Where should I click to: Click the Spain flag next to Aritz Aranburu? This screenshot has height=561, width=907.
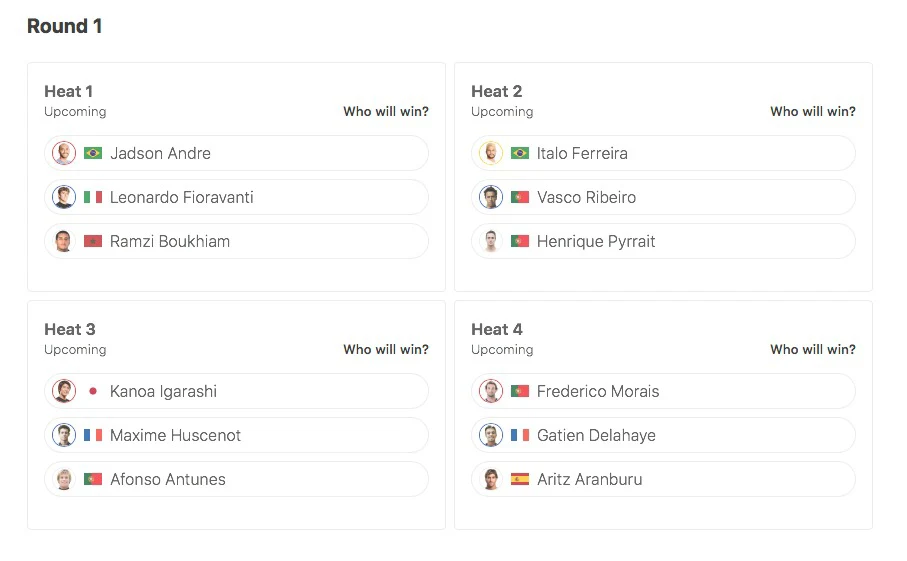pyautogui.click(x=519, y=479)
